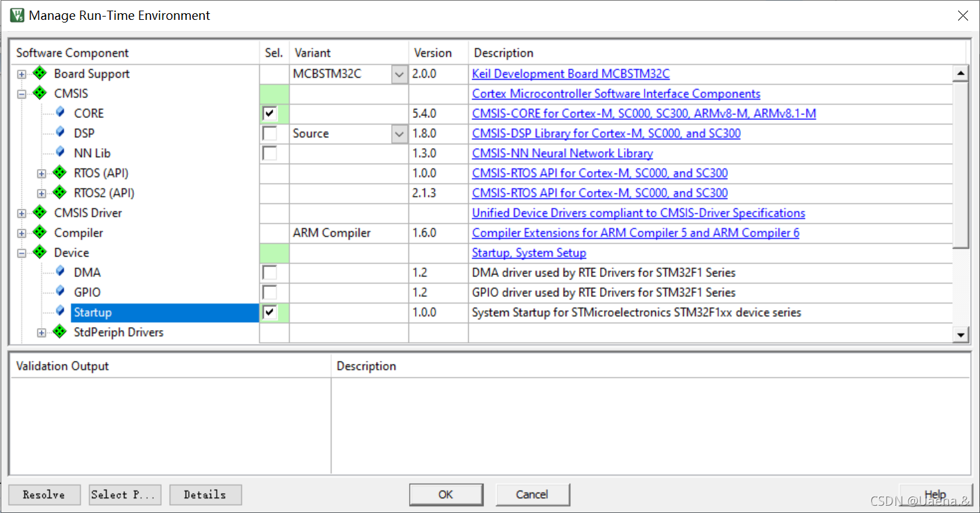The height and width of the screenshot is (513, 980).
Task: Click the CMSIS green diamond icon
Action: (40, 93)
